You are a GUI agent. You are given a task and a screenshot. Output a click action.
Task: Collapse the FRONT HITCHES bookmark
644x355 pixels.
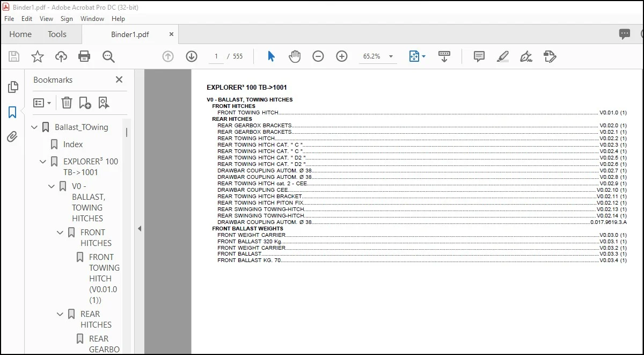point(60,233)
